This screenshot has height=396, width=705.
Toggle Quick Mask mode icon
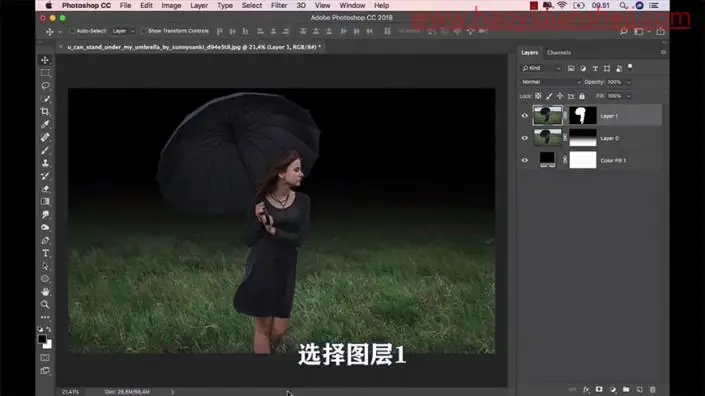click(x=45, y=358)
